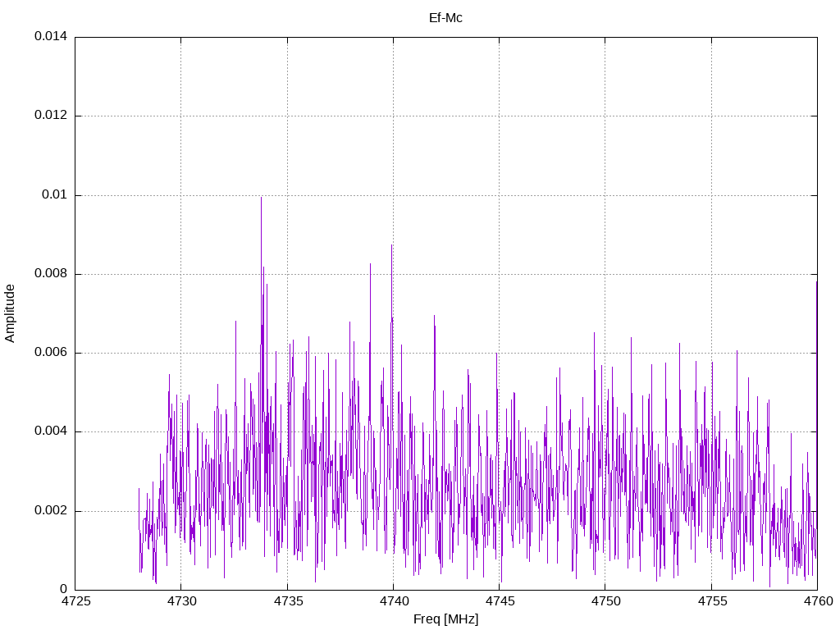The width and height of the screenshot is (840, 630).
Task: Click the 4745 x-axis tick label
Action: [x=500, y=601]
